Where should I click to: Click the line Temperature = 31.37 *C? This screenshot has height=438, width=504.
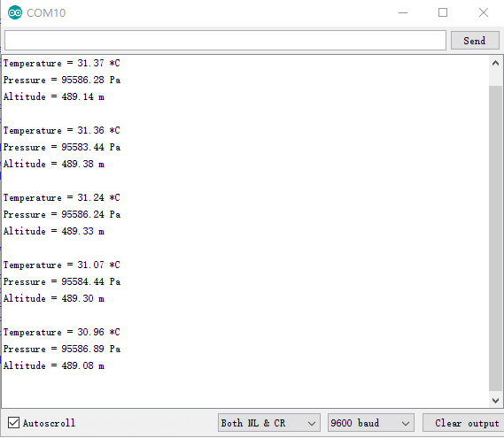62,63
